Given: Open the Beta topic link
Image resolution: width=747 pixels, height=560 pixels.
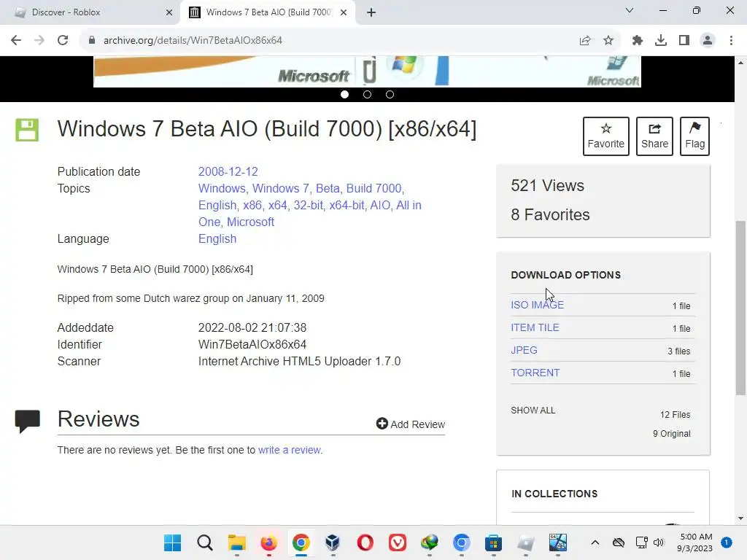Looking at the screenshot, I should click(x=328, y=188).
